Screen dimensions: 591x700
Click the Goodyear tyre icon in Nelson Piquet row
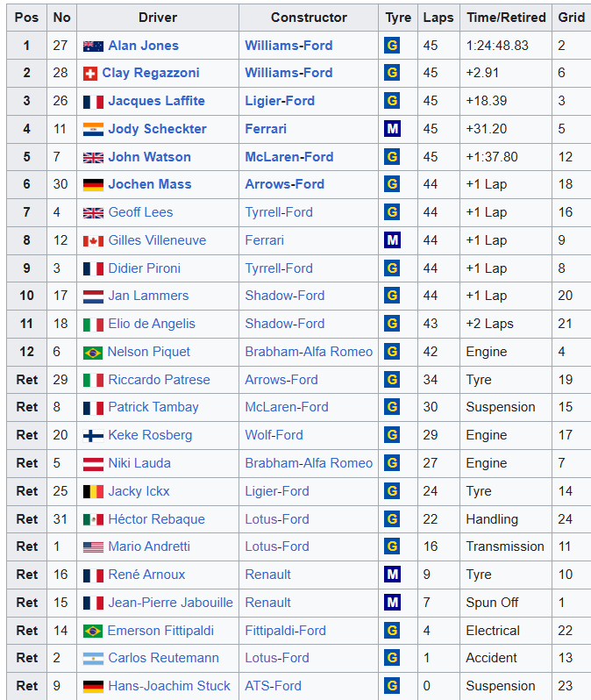(x=392, y=352)
